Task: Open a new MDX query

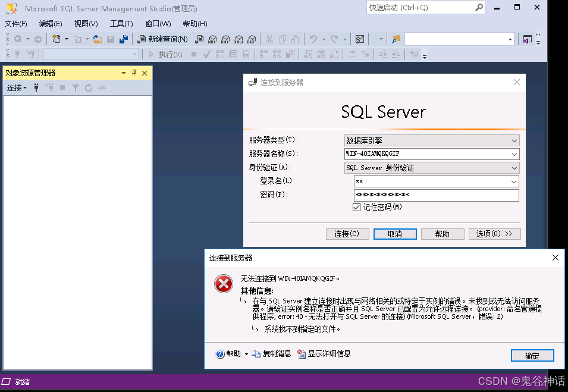Action: coord(212,39)
